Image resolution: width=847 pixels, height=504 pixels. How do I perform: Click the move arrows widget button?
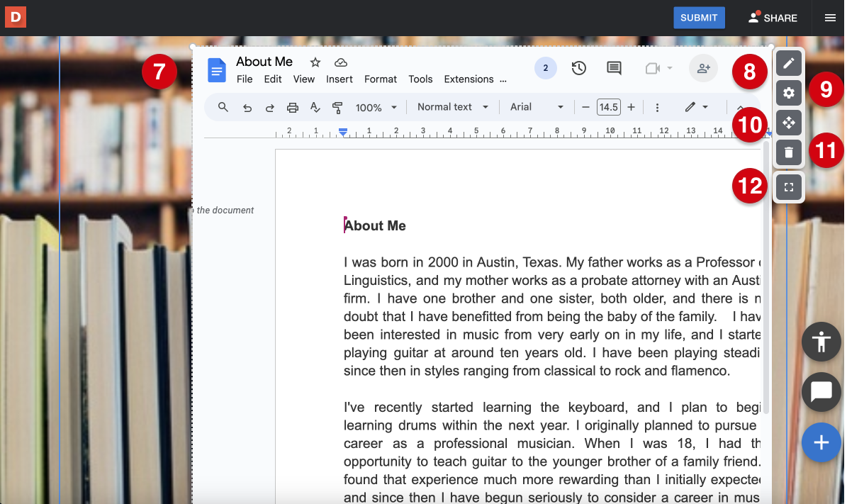coord(789,123)
